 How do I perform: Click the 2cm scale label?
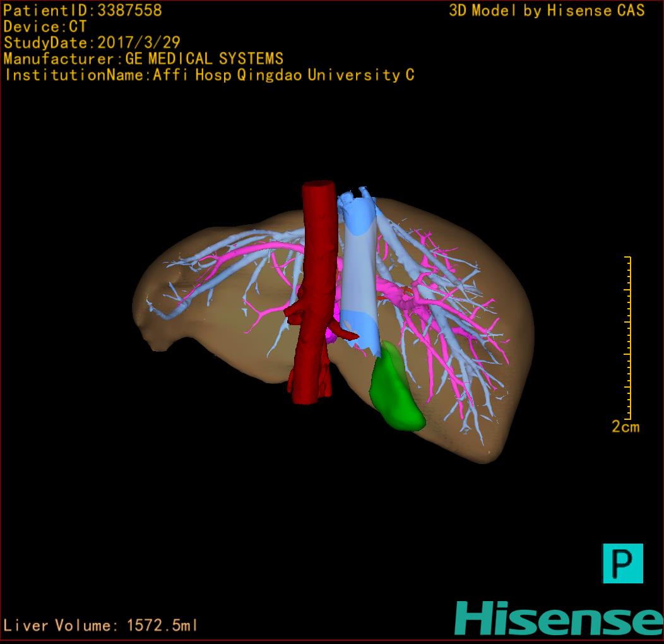(625, 427)
